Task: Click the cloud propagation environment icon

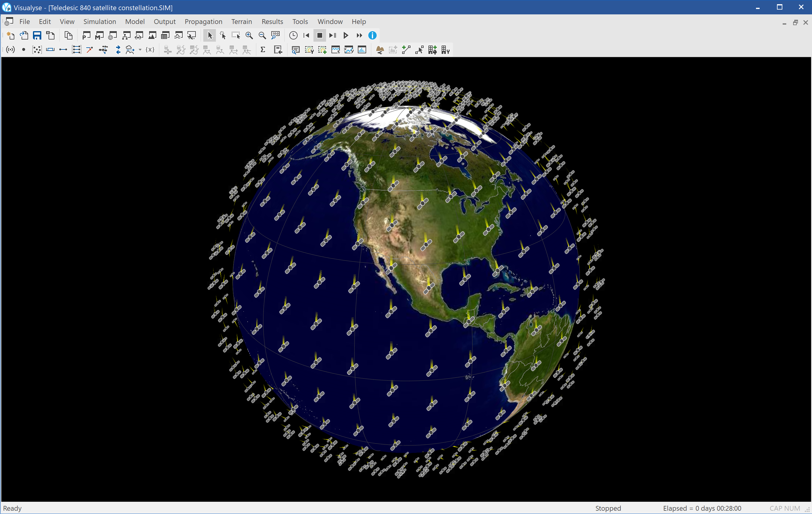Action: pos(130,50)
